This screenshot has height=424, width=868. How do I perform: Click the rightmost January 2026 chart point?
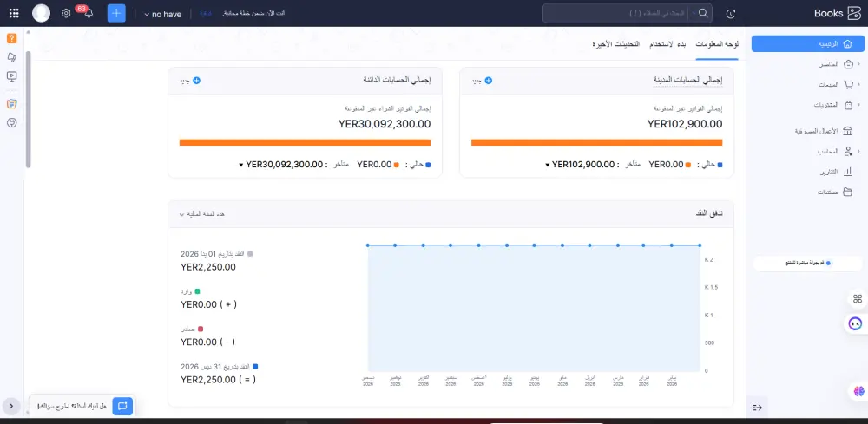[x=700, y=245]
